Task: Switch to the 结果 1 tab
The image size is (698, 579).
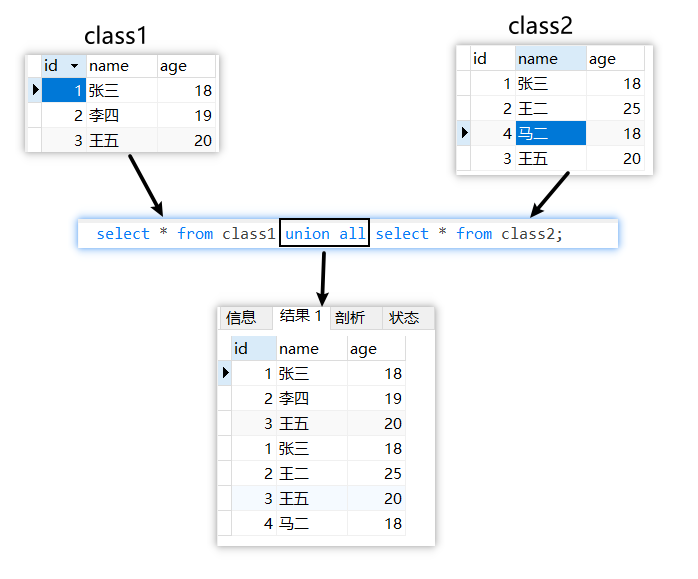Action: (301, 316)
